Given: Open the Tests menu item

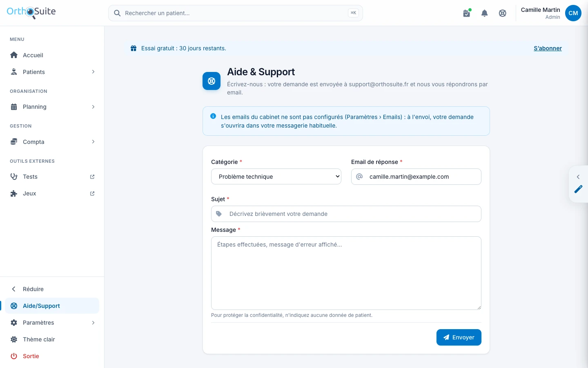Looking at the screenshot, I should [52, 177].
